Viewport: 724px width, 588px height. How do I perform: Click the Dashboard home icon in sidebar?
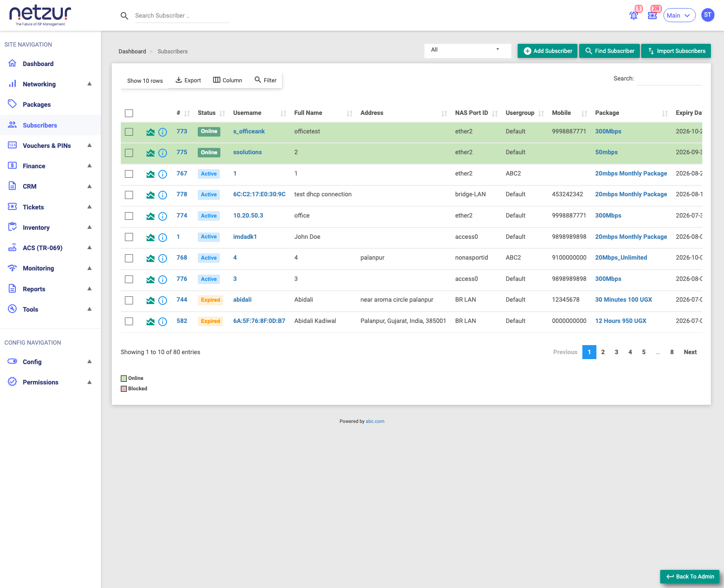(x=13, y=63)
